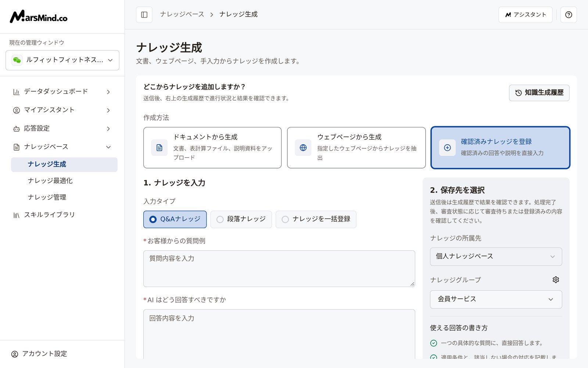Viewport: 588px width, 368px height.
Task: Collapse the ナレッジベース chevron
Action: tap(108, 147)
